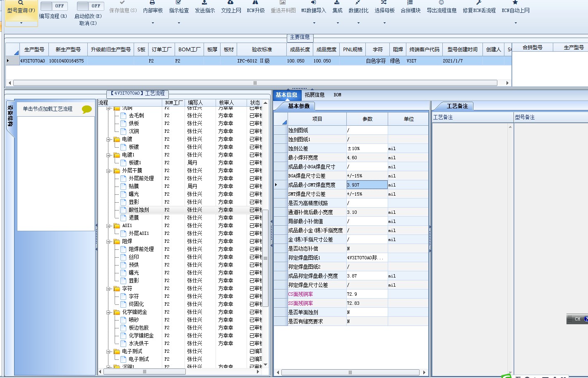The image size is (588, 378).
Task: Select row 4V3I7070A0 in top grid
Action: point(259,61)
